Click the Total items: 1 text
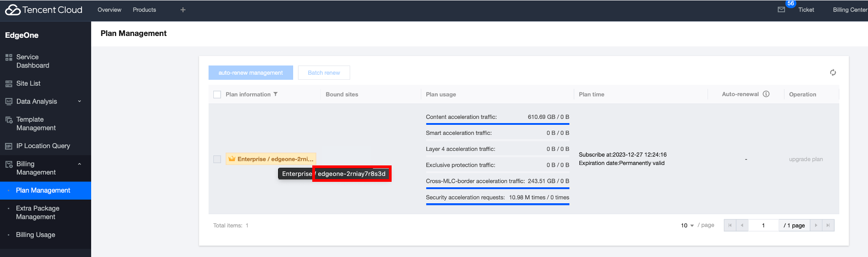This screenshot has height=257, width=868. pyautogui.click(x=231, y=226)
